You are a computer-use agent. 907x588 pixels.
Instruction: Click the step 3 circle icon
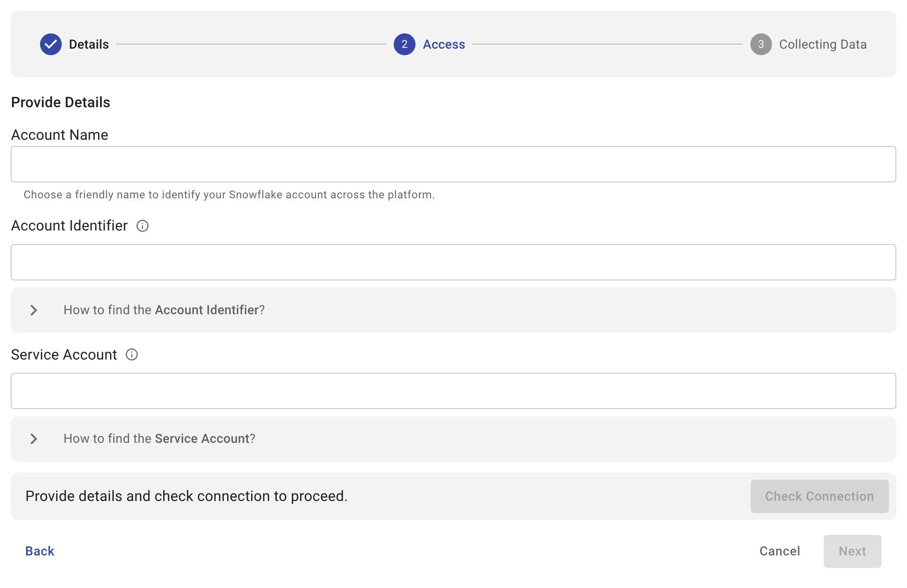[761, 44]
